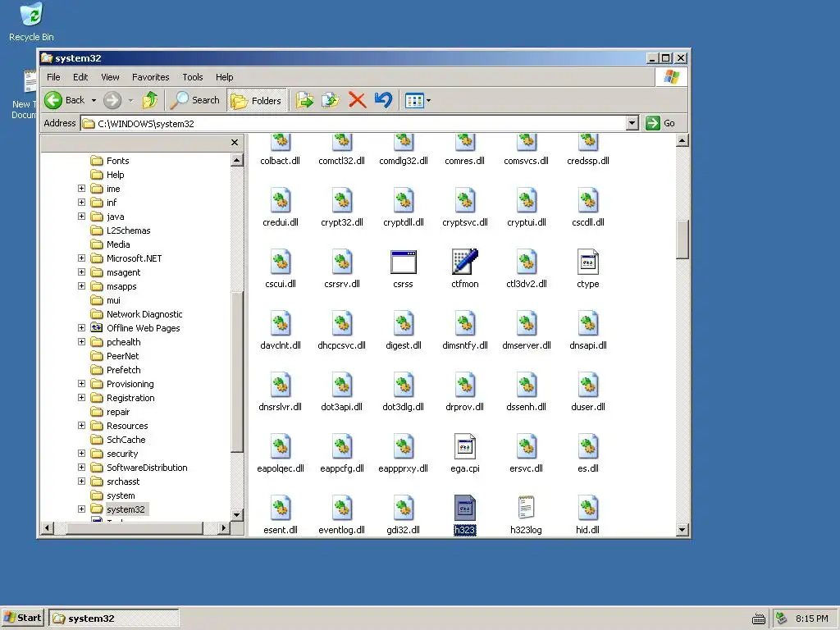Click the Go button
The image size is (840, 630).
pos(660,123)
